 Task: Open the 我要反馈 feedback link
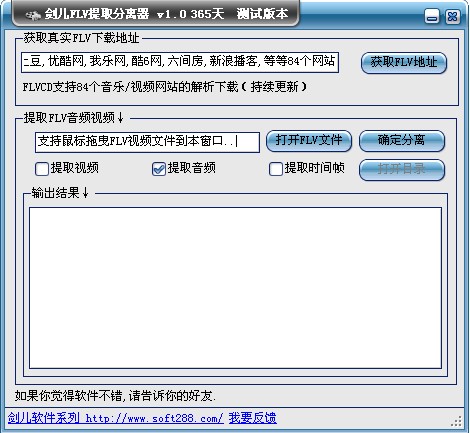[252, 418]
